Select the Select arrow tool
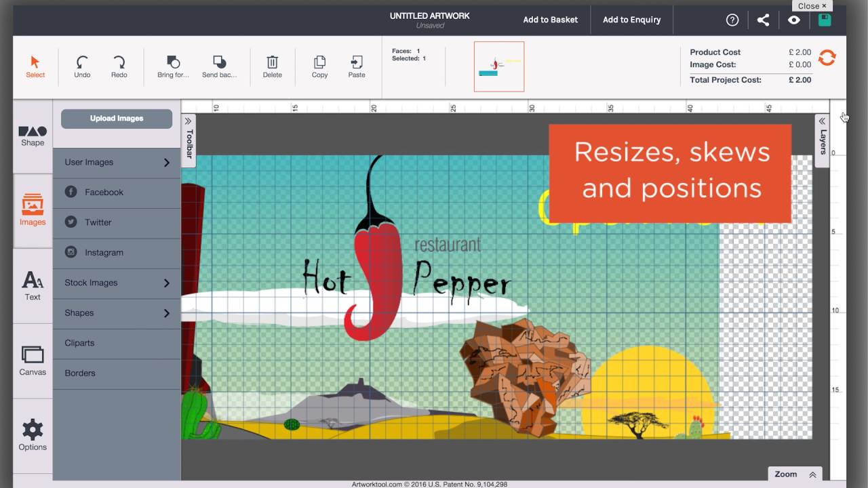This screenshot has width=868, height=488. [35, 67]
